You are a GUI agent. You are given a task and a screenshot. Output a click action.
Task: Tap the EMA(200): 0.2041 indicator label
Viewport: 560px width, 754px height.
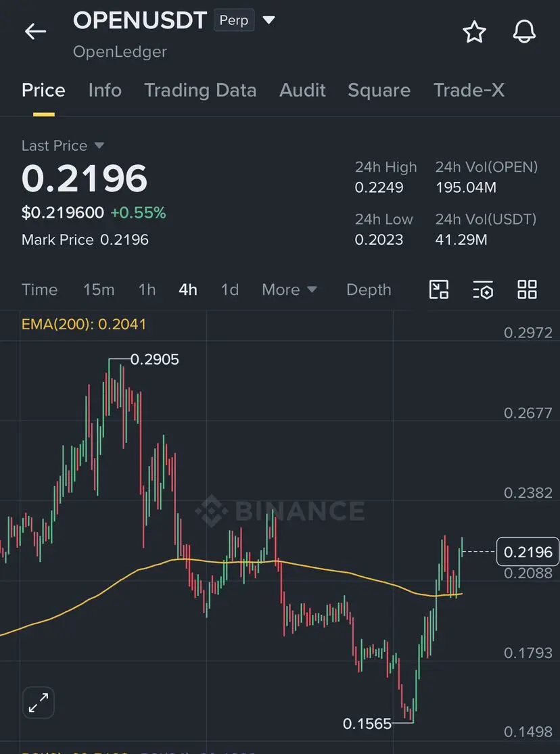tap(84, 324)
